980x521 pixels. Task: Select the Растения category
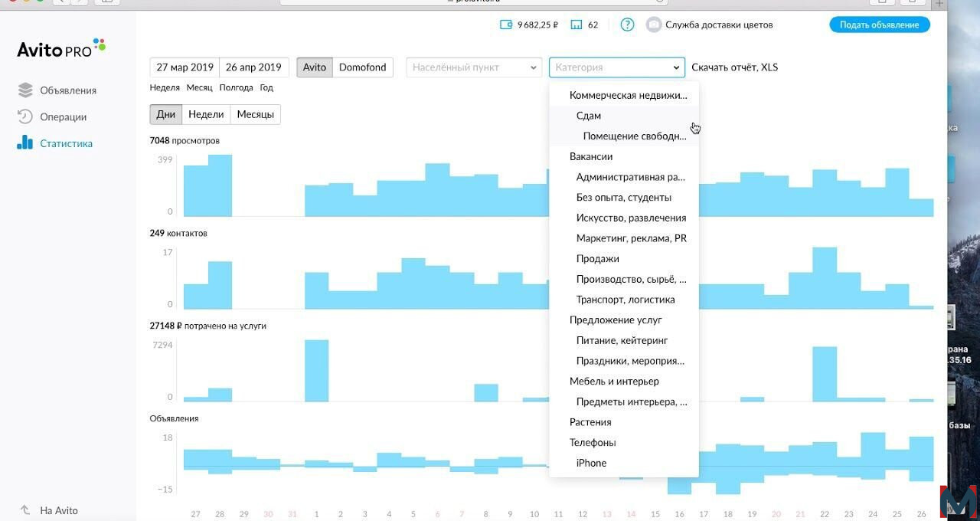(x=624, y=422)
